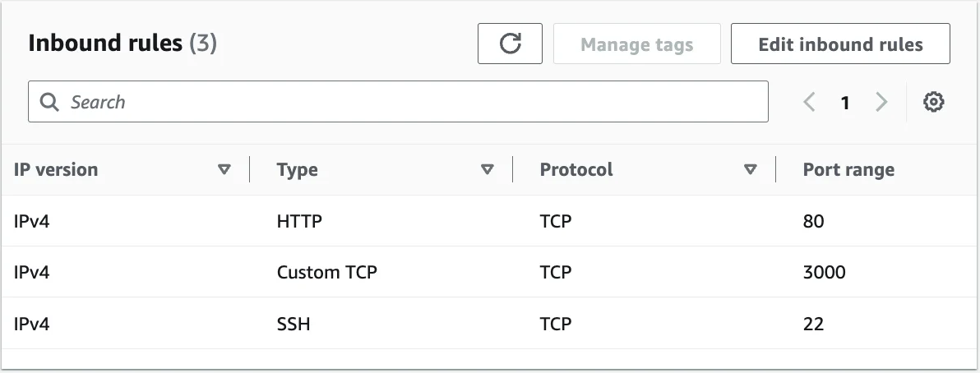Click the search magnifier icon
This screenshot has height=373, width=980.
point(49,102)
